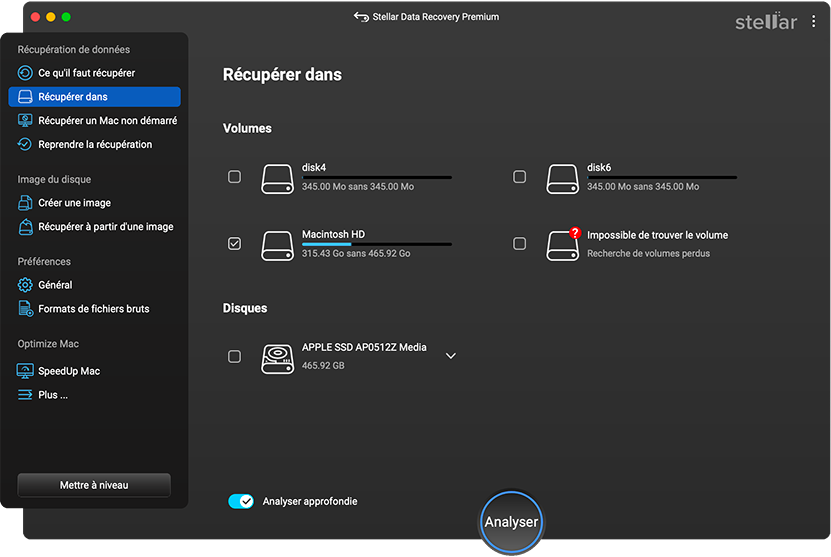Select 'Reprendre la récupération' item
The height and width of the screenshot is (557, 831).
click(94, 144)
